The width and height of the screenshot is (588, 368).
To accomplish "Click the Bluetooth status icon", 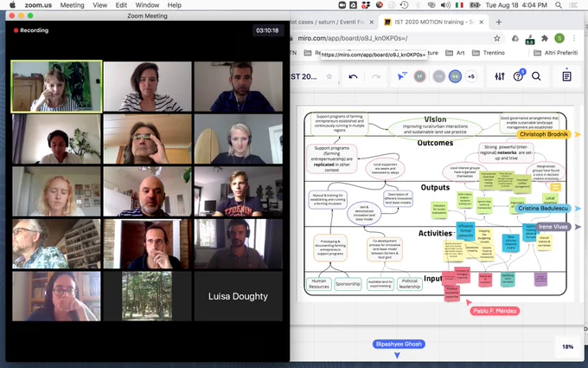I will click(418, 5).
